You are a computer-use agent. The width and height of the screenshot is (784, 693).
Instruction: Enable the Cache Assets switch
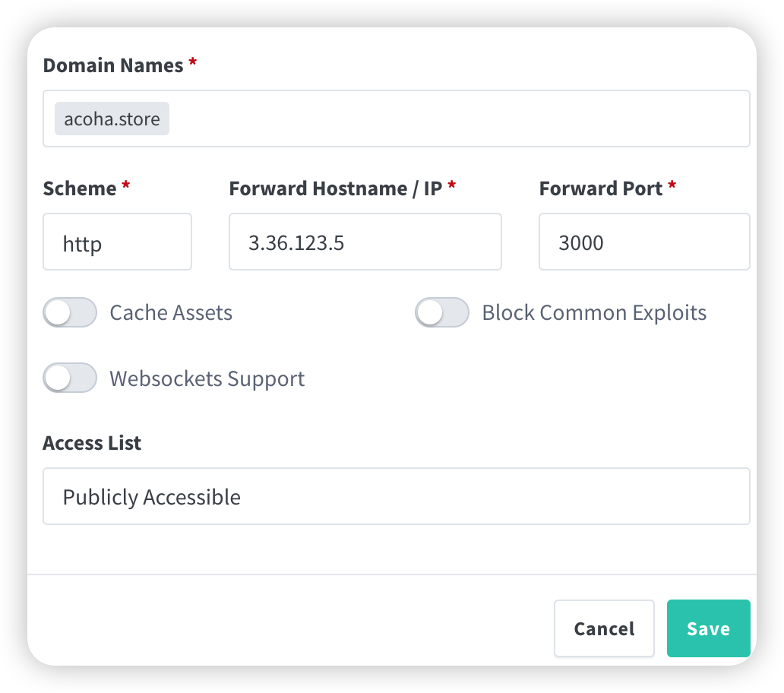pos(70,312)
